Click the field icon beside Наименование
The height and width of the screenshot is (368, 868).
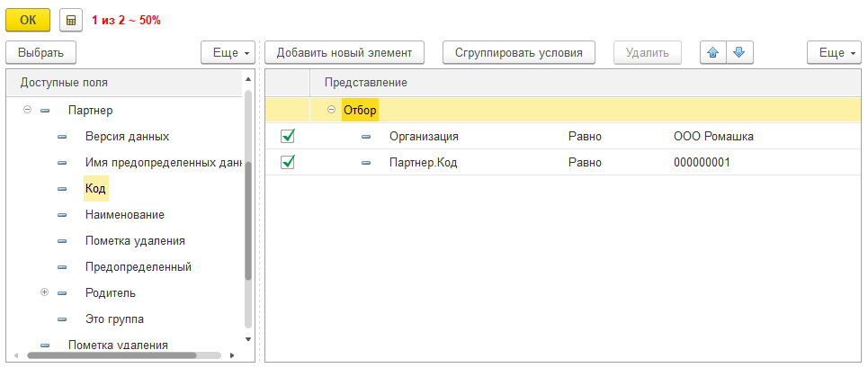[62, 215]
